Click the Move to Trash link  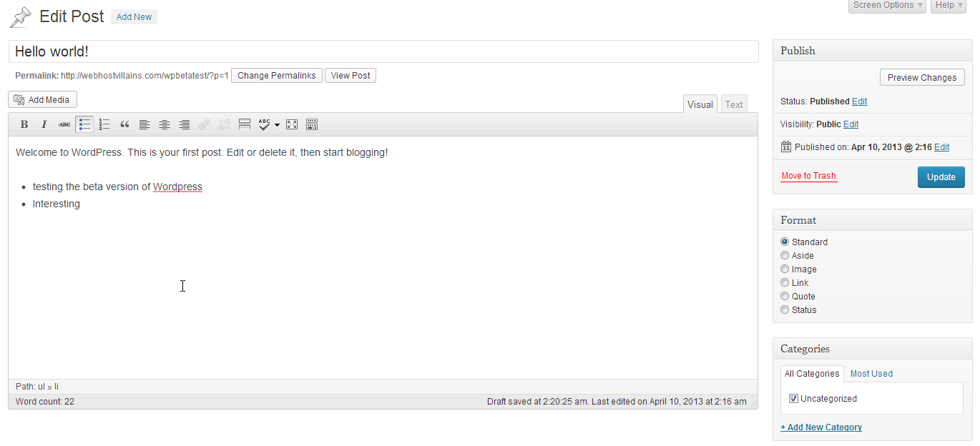[x=808, y=176]
